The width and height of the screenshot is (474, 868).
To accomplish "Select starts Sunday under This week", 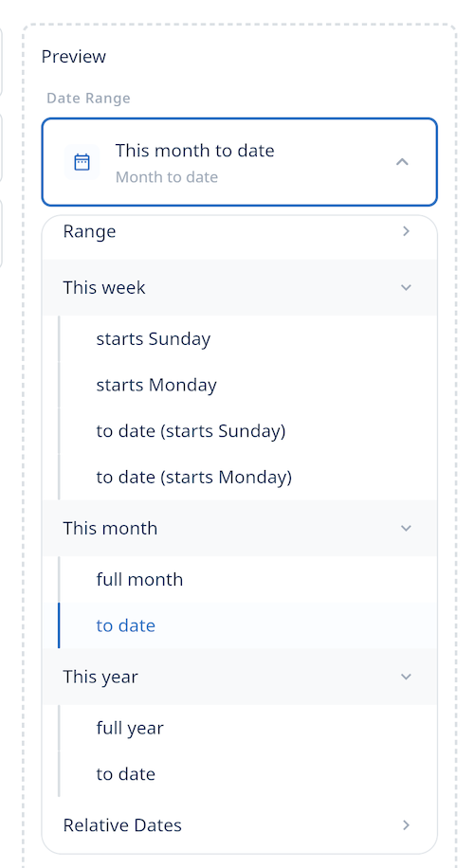I will click(x=247, y=339).
